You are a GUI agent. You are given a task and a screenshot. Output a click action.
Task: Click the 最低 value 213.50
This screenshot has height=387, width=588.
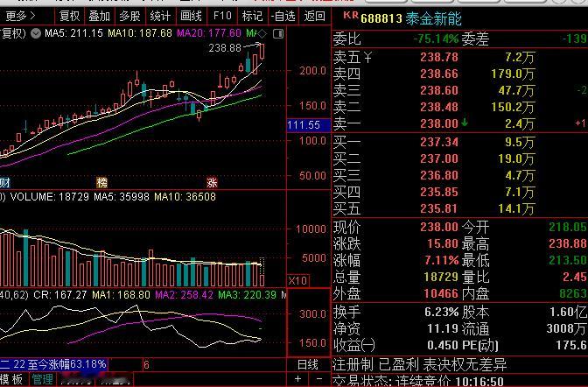coord(568,260)
